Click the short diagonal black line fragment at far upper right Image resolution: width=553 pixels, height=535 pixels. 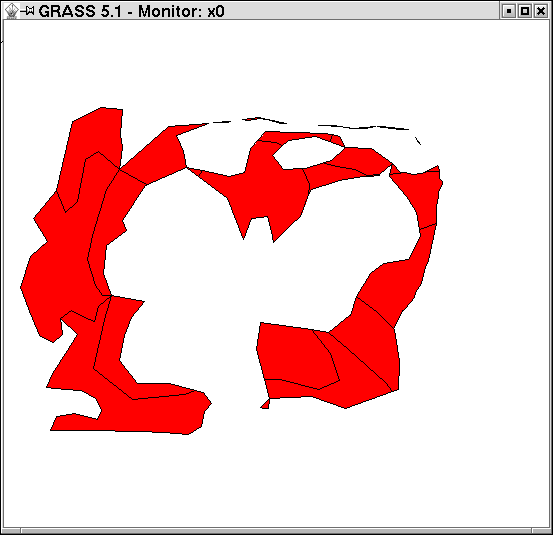pyautogui.click(x=418, y=141)
